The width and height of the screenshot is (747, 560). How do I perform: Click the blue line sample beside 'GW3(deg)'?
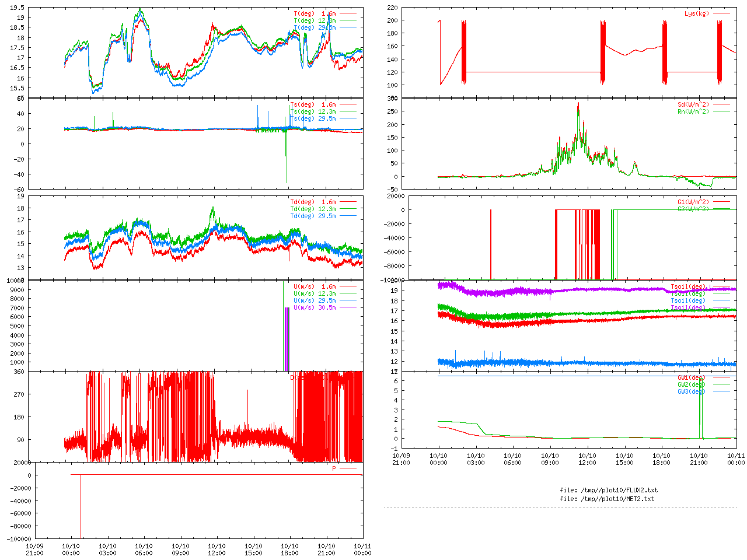(721, 392)
